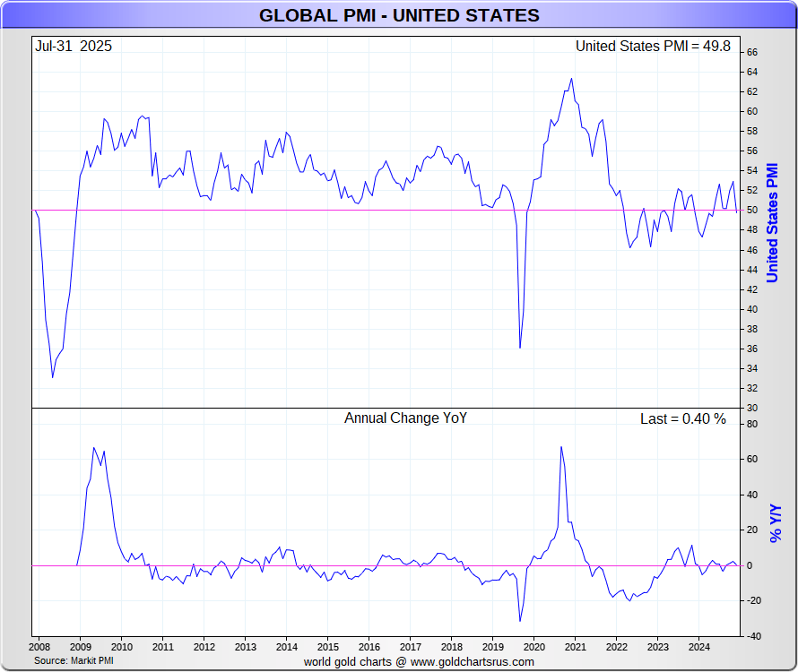Select the 2011 x-axis label
798x672 pixels.
(163, 647)
